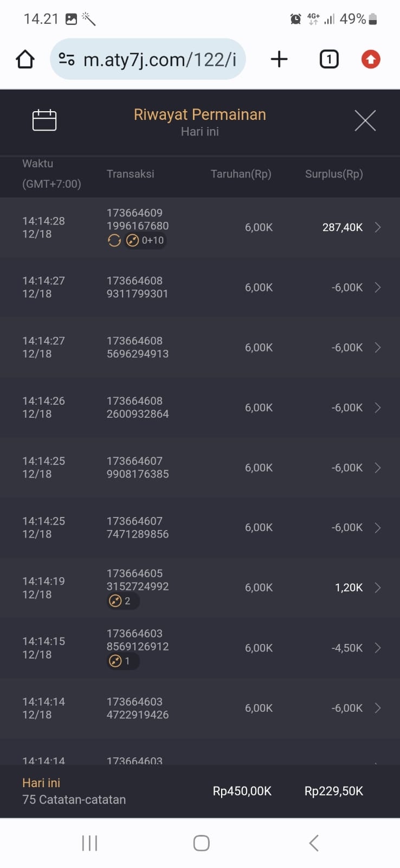Open the tab switcher showing 1 tab

pyautogui.click(x=328, y=59)
